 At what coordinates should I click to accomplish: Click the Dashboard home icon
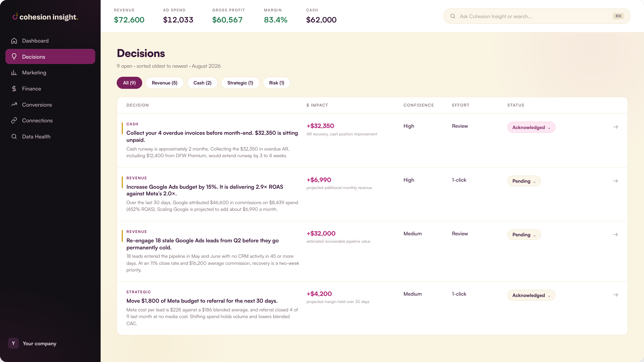14,41
